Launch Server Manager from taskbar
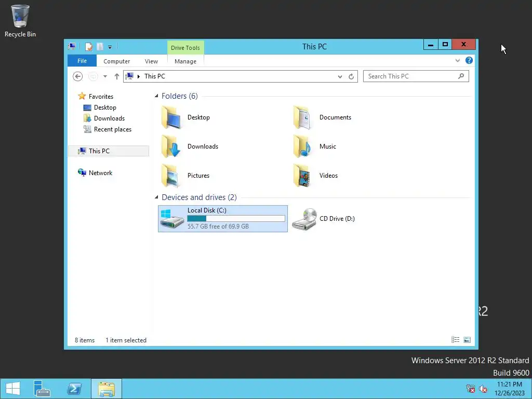Viewport: 532px width, 399px height. (42, 389)
